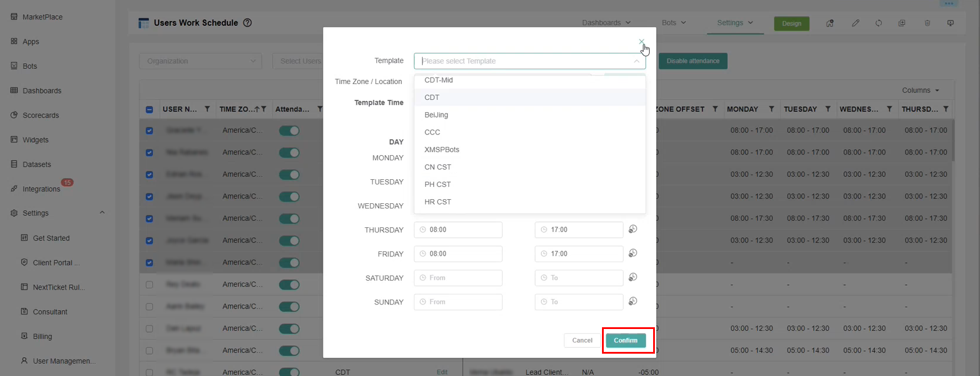Choose HR CST template option
Screen dimensions: 980x376
530,202
